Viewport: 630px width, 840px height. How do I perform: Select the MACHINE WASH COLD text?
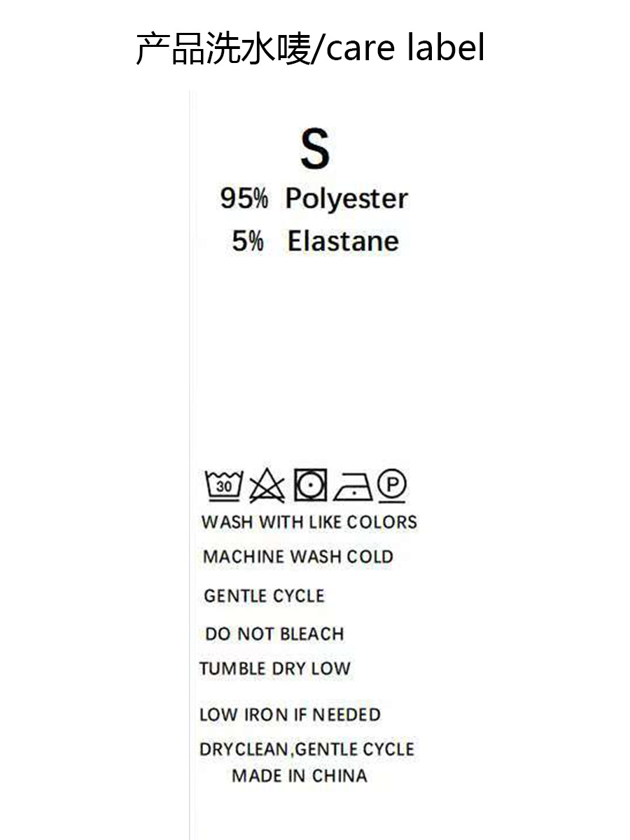coord(298,557)
